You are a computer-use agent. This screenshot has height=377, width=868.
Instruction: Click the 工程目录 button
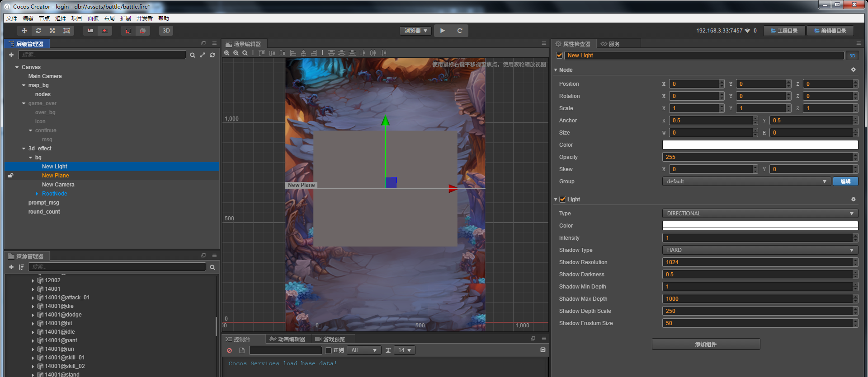click(784, 31)
